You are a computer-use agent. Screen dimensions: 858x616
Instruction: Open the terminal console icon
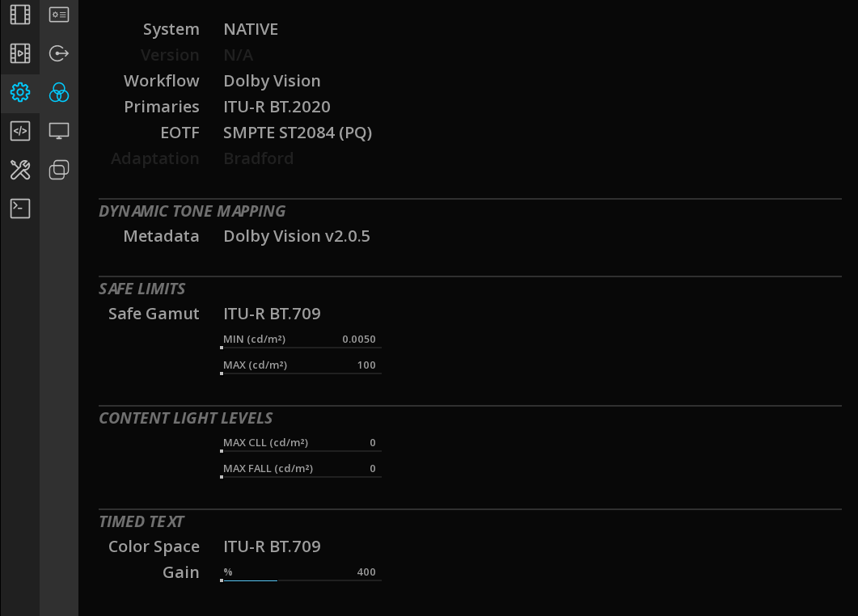(19, 209)
